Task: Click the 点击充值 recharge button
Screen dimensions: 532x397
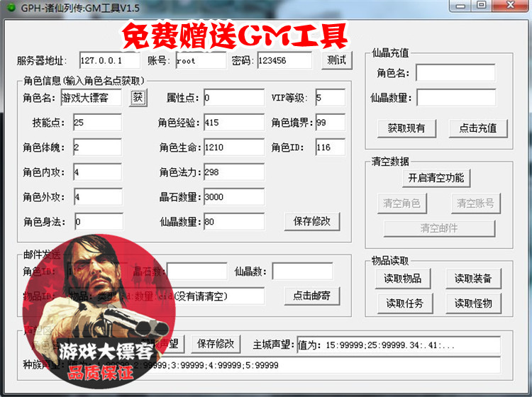Action: (x=478, y=128)
